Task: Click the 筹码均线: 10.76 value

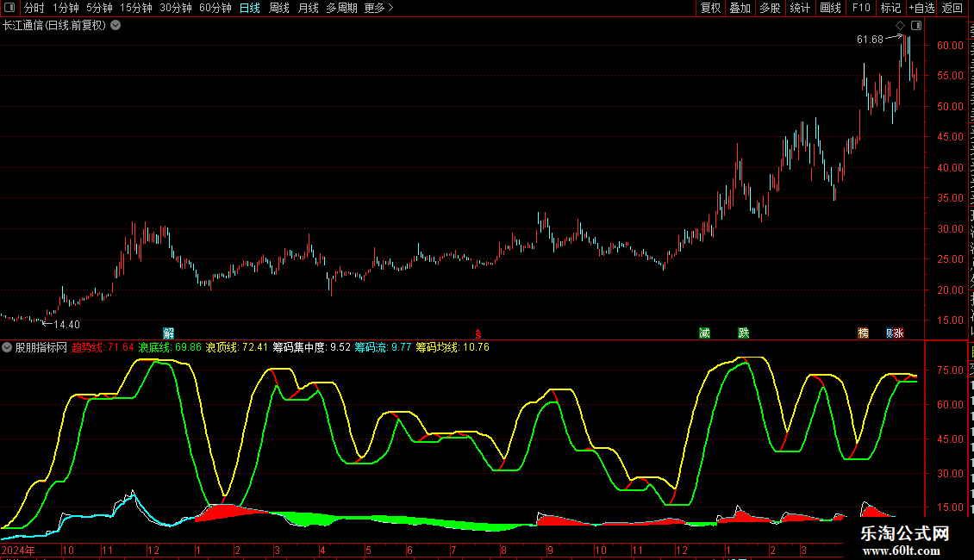Action: pos(453,347)
